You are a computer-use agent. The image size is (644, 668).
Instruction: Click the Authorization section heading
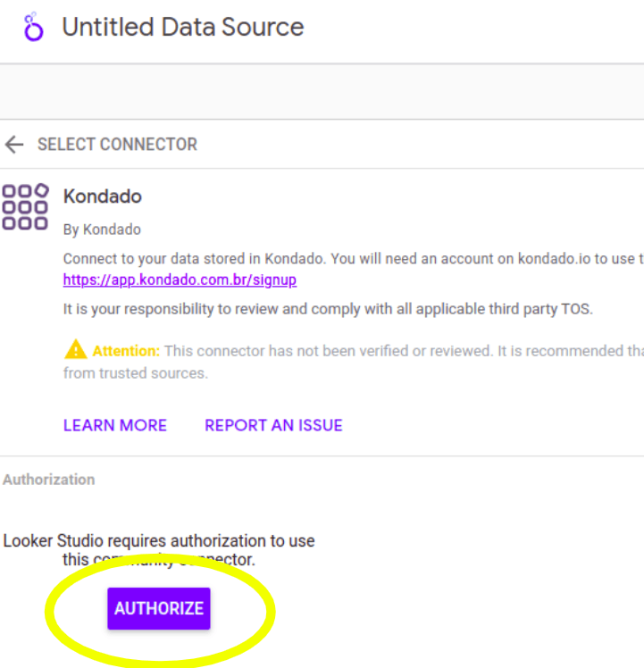coord(49,480)
